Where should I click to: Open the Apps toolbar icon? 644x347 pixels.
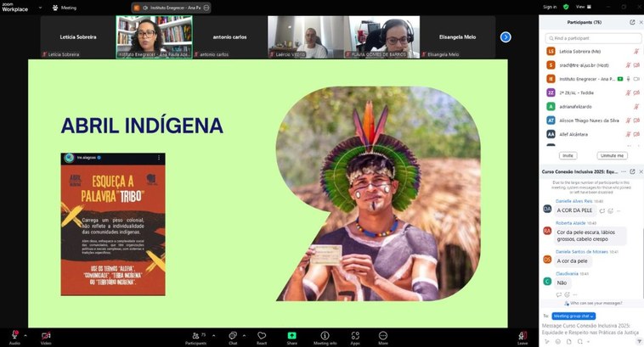tap(355, 335)
